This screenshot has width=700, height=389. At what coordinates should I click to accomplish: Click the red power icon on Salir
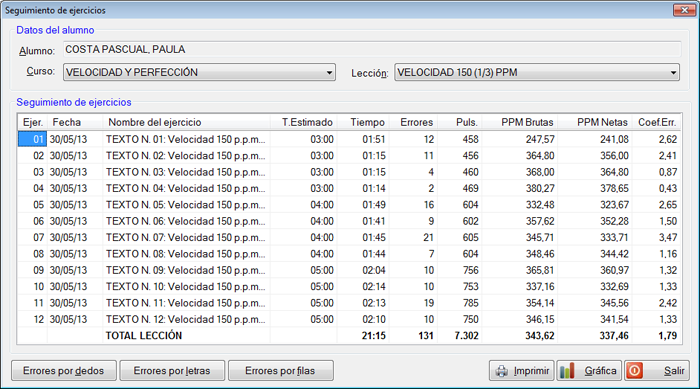(x=634, y=371)
